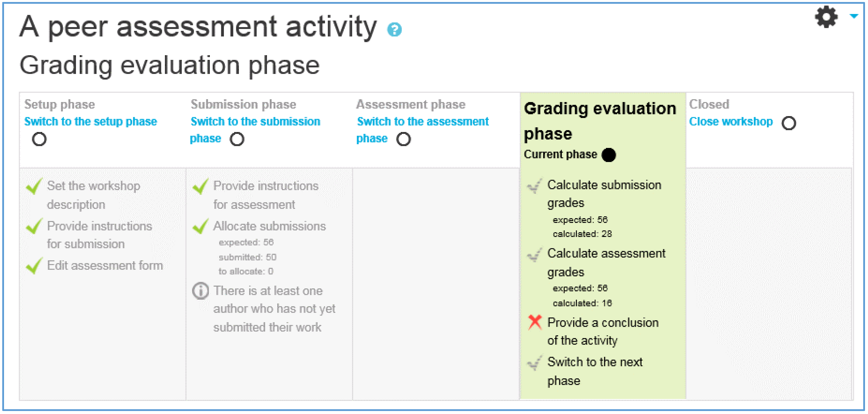The width and height of the screenshot is (868, 414).
Task: Click the submission phase circle icon
Action: click(x=237, y=139)
